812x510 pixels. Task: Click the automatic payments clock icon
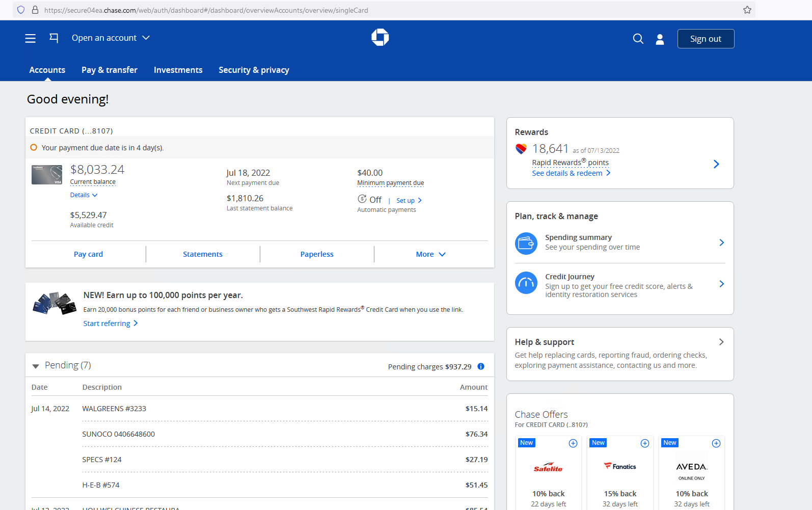362,199
